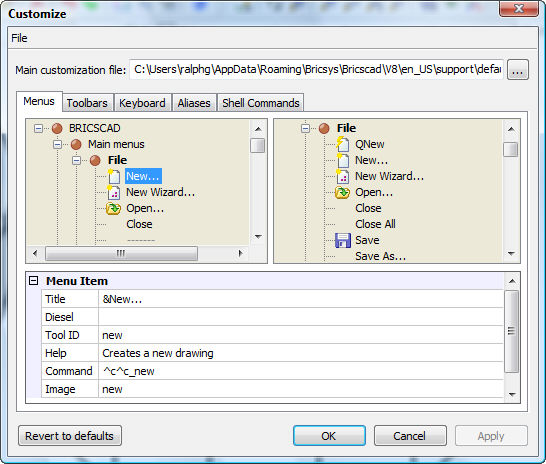Click the Command value ^c^c_new
546x464 pixels.
tap(301, 371)
